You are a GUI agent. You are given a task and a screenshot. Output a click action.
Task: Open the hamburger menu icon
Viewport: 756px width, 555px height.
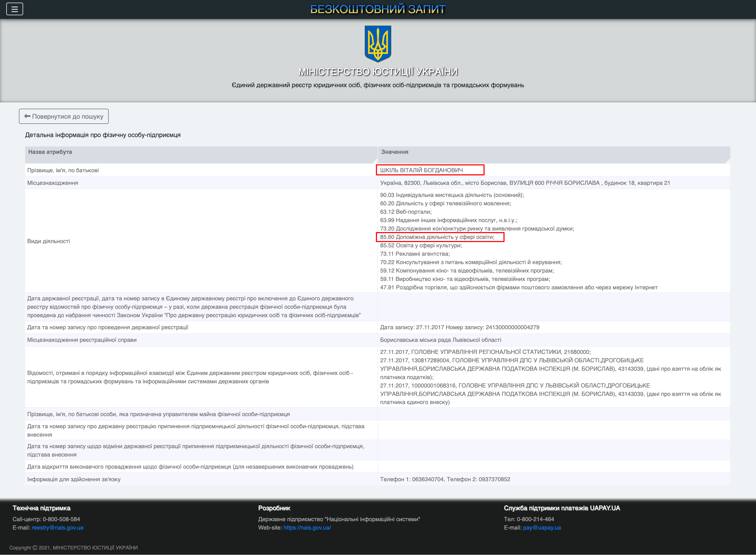[14, 9]
